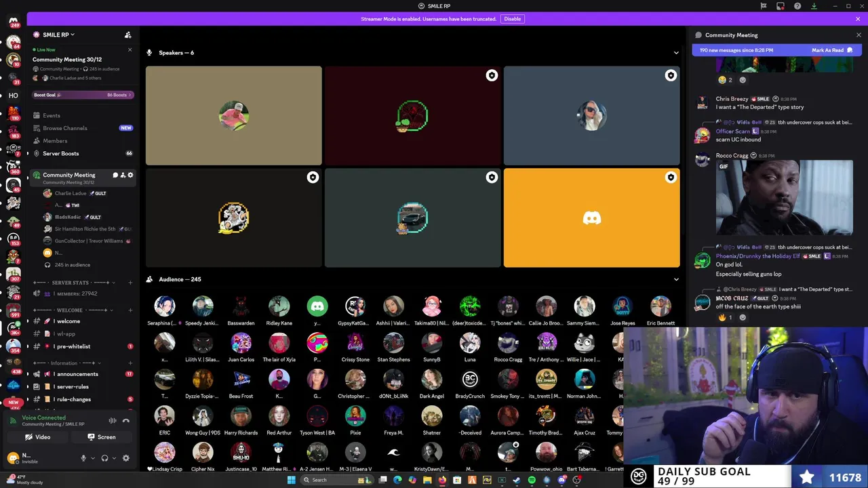The image size is (868, 488).
Task: Open microphone input options arrow
Action: tap(92, 458)
